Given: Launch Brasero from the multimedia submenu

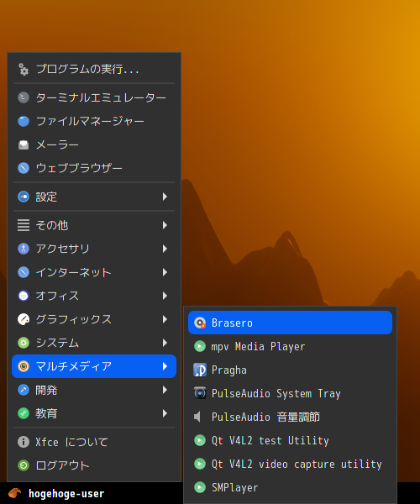Looking at the screenshot, I should click(290, 323).
